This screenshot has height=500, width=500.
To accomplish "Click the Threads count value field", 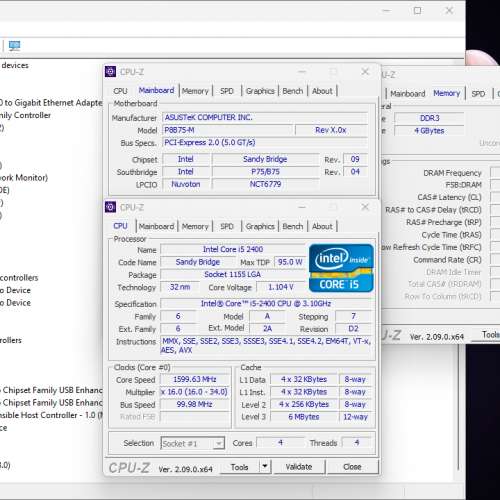I will tap(357, 443).
